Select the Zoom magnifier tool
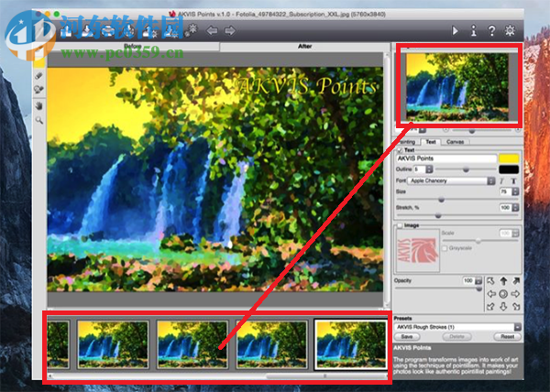 click(38, 120)
